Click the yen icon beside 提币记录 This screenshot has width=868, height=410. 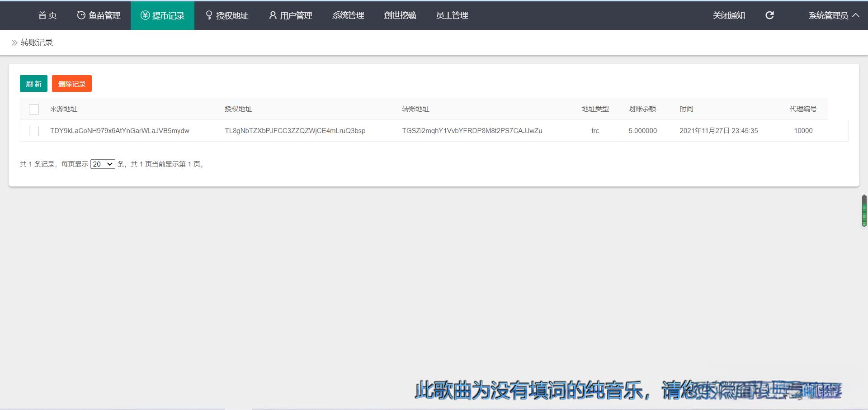tap(145, 15)
